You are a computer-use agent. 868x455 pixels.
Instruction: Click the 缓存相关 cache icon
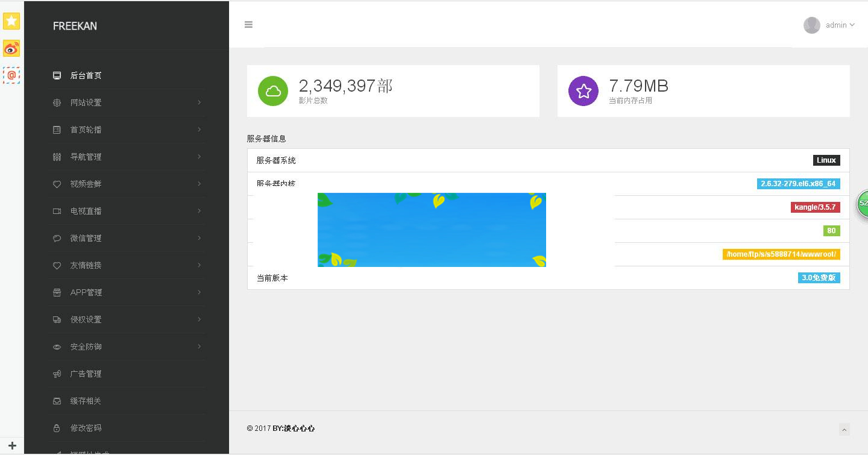56,401
